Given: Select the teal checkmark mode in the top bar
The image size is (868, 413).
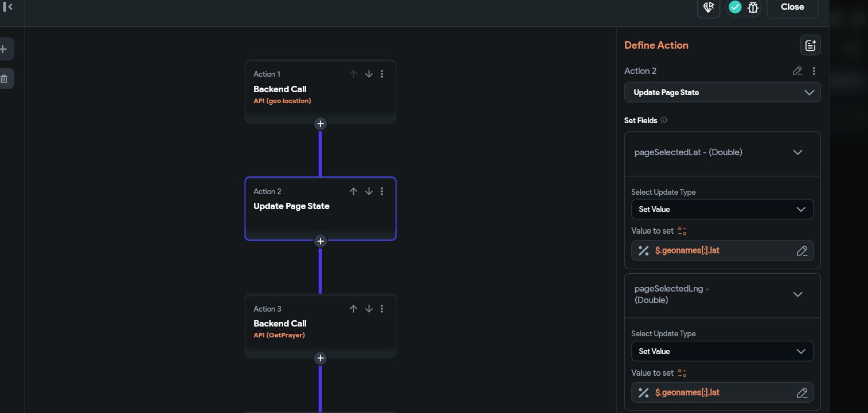Looking at the screenshot, I should 735,7.
